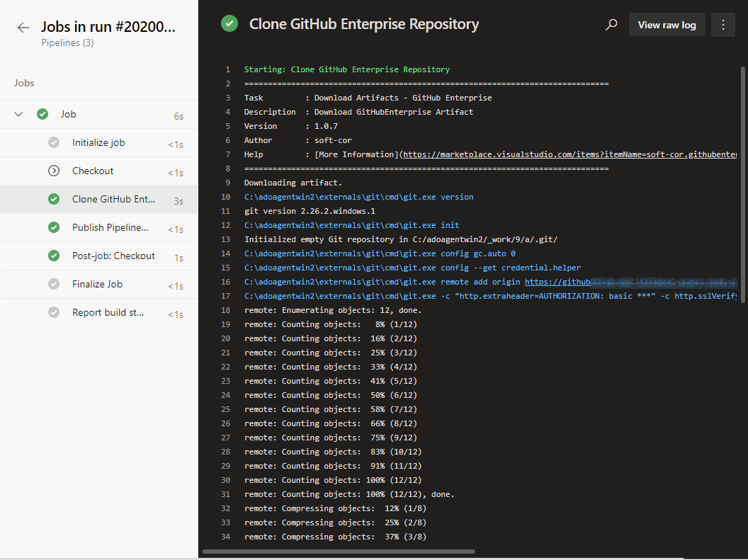The width and height of the screenshot is (748, 560).
Task: Click 'Compressing objects: 37% (3/8)' line
Action: point(335,537)
